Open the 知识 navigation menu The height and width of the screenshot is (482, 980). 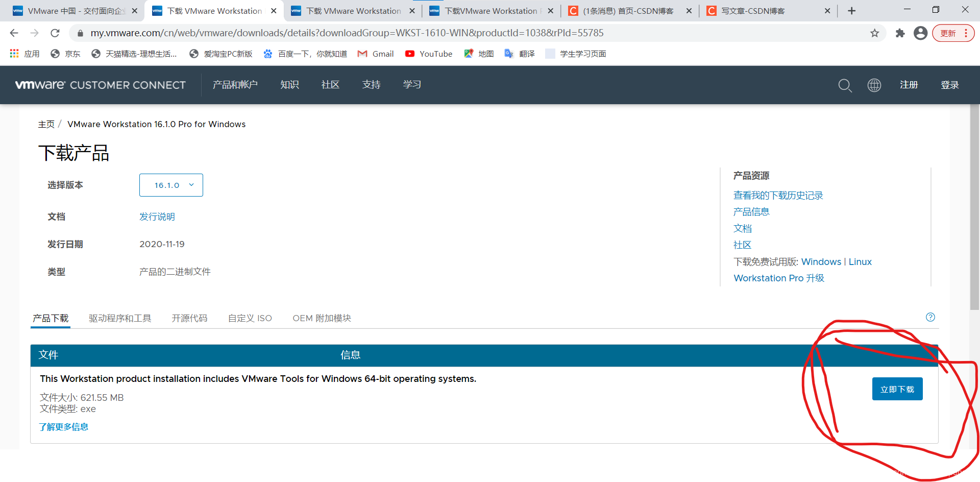(289, 85)
